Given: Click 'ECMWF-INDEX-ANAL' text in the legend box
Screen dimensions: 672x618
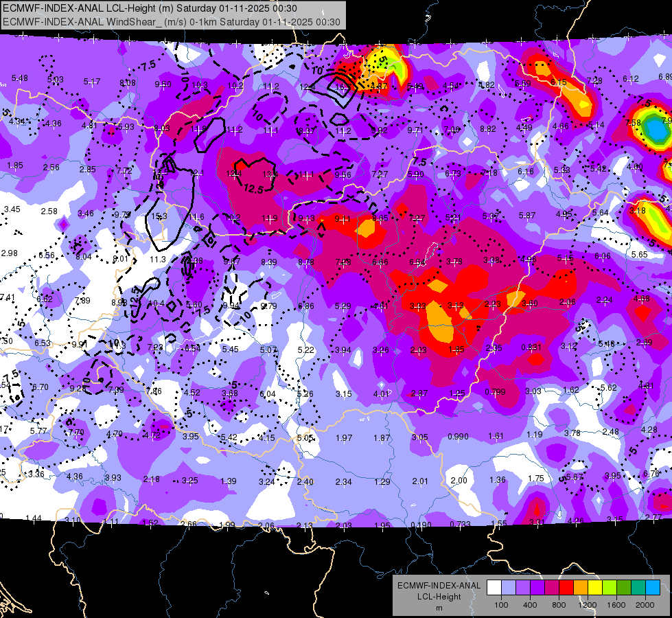Looking at the screenshot, I should (x=439, y=586).
